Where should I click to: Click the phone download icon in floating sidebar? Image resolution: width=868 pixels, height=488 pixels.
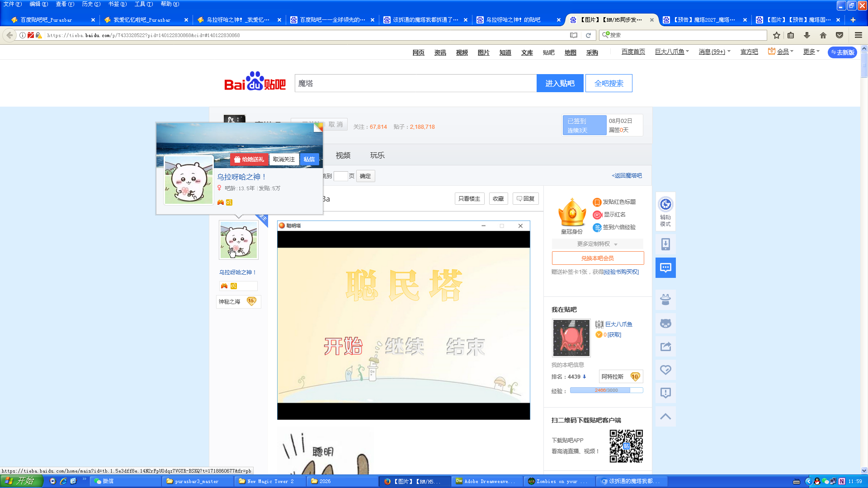(665, 244)
